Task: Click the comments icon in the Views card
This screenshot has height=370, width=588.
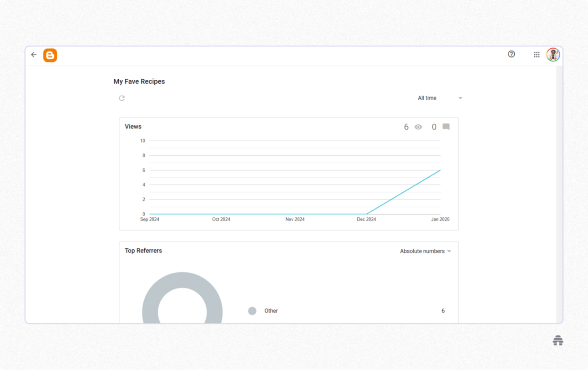Action: click(446, 127)
